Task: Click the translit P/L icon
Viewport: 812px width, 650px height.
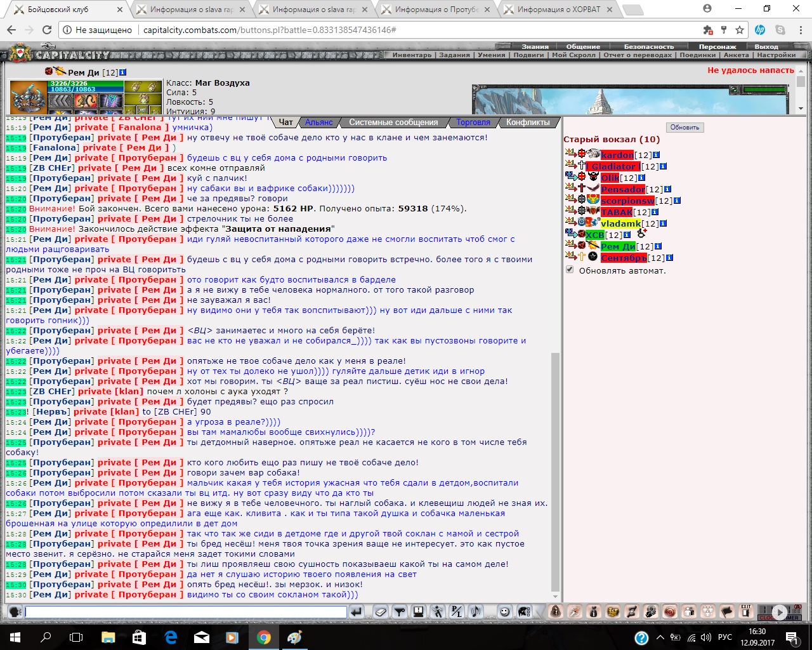Action: click(x=457, y=612)
